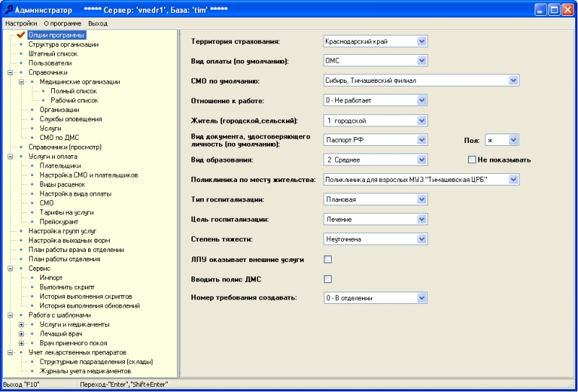Image resolution: width=578 pixels, height=392 pixels.
Task: Open the Вид образования dropdown
Action: coord(422,160)
